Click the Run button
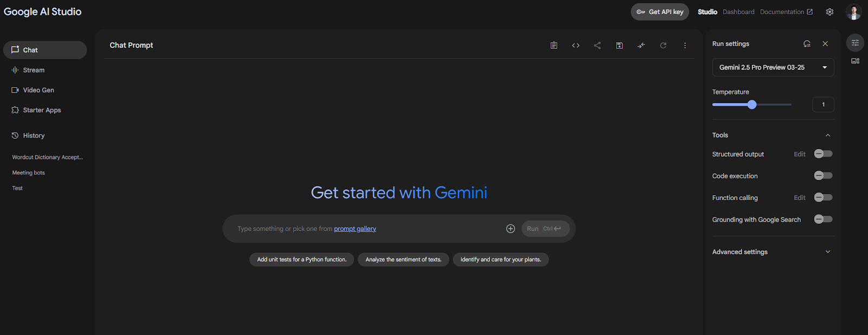Viewport: 868px width, 335px height. tap(545, 229)
